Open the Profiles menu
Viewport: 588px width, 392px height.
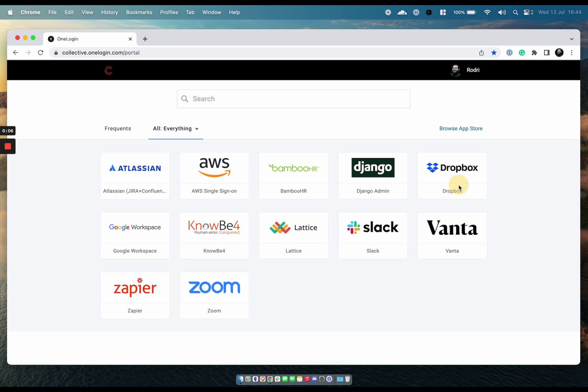[169, 12]
